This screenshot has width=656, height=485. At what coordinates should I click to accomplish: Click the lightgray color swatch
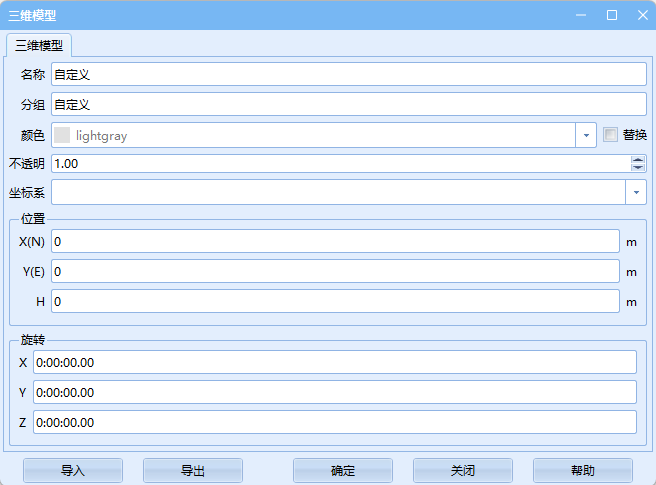pos(63,135)
